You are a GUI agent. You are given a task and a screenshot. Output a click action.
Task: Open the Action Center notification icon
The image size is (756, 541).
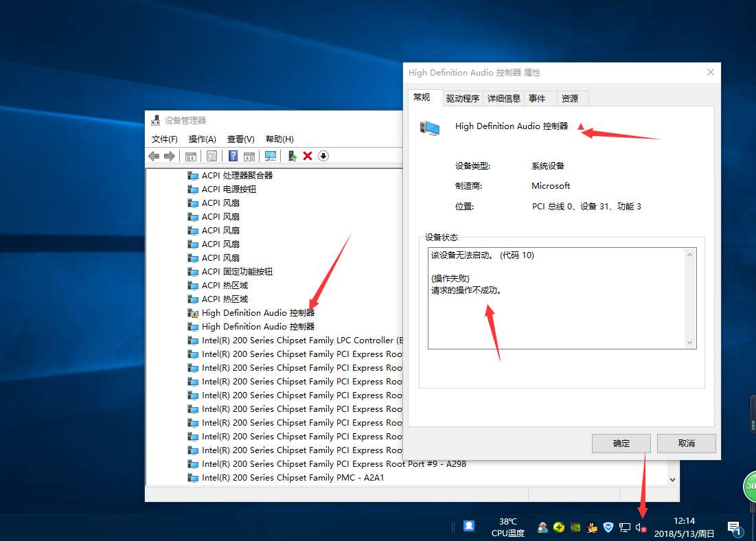coord(735,528)
